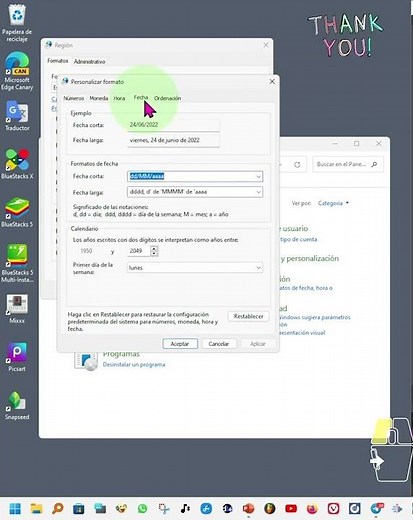Click the Cancelar button
Screen dimensions: 413x520
(x=219, y=344)
